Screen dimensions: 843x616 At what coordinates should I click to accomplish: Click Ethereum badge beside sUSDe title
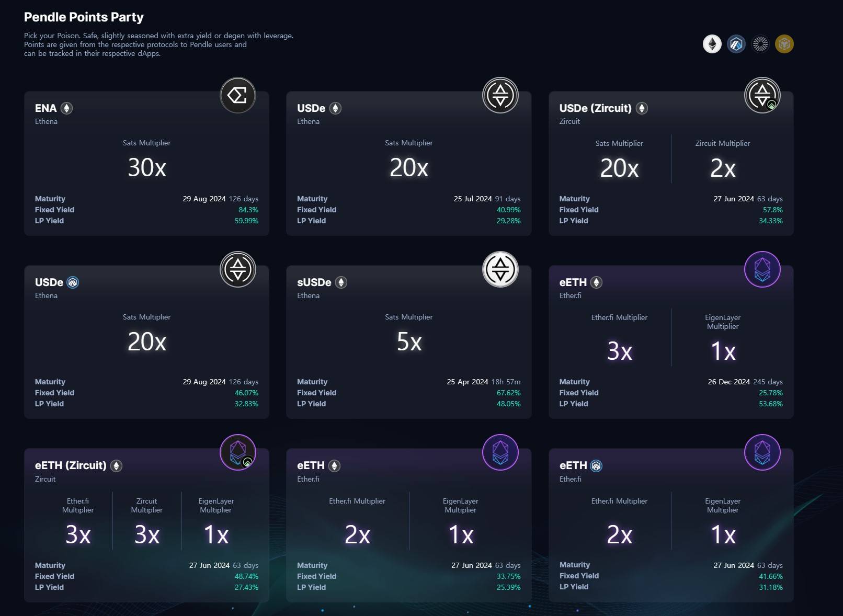point(341,282)
